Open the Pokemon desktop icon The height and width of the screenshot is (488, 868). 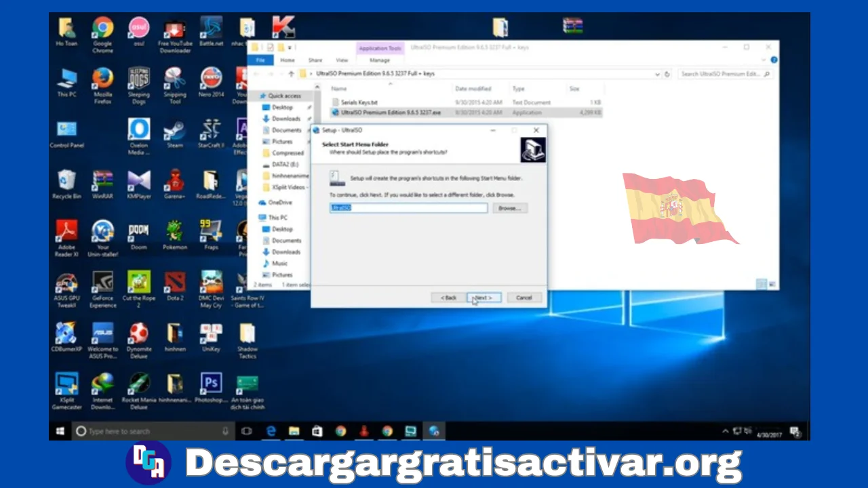(175, 235)
